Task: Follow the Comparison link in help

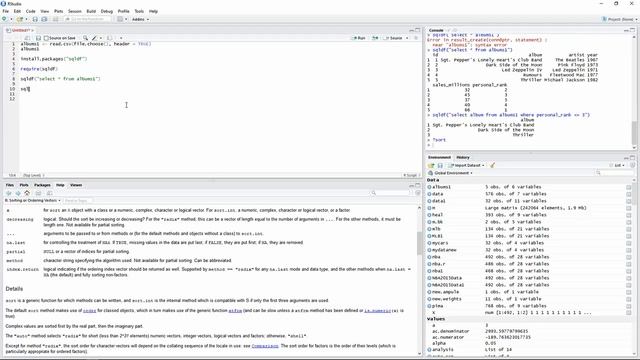Action: click(265, 346)
